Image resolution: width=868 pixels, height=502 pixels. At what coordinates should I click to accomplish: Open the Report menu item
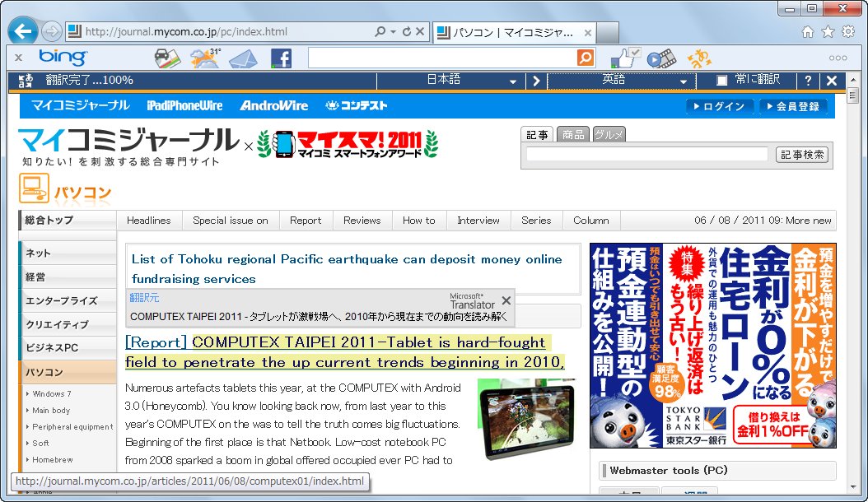click(x=306, y=221)
